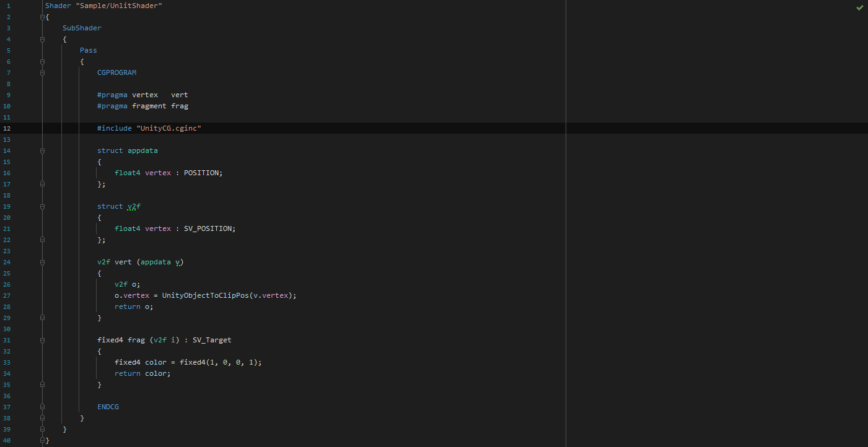Click the "return o;" statement

click(x=134, y=306)
